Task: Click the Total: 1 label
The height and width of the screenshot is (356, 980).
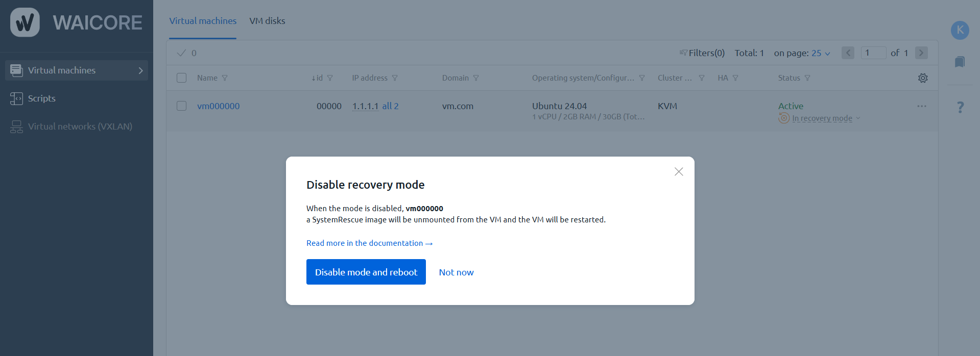Action: 749,53
